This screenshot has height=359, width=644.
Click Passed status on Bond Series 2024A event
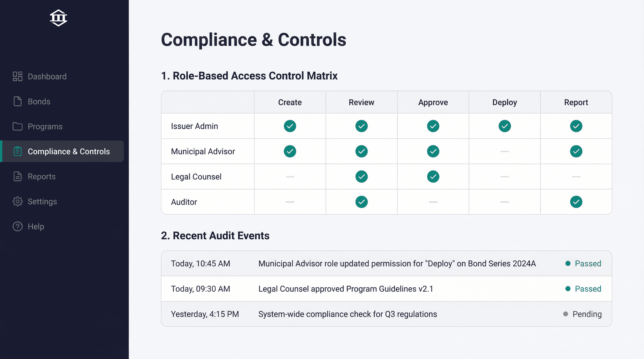583,263
